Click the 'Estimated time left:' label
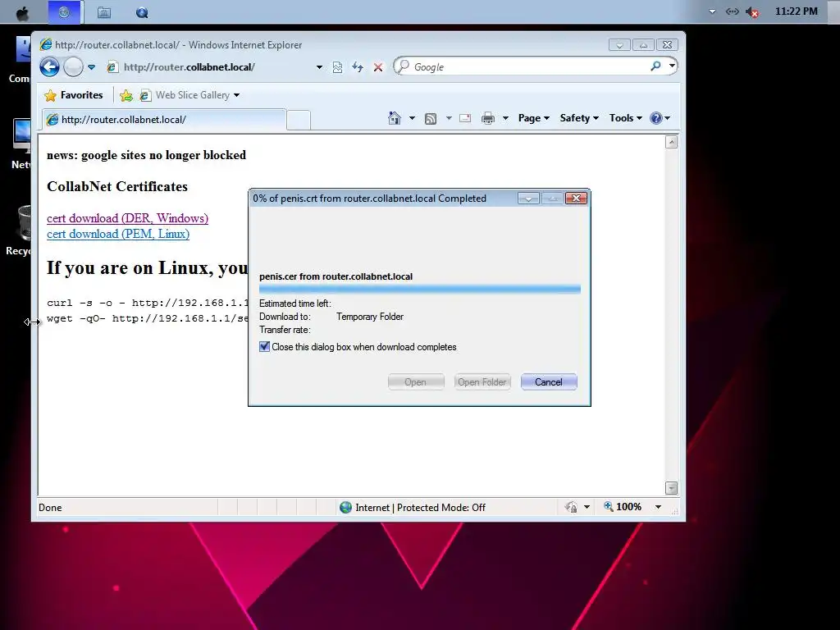 click(295, 304)
